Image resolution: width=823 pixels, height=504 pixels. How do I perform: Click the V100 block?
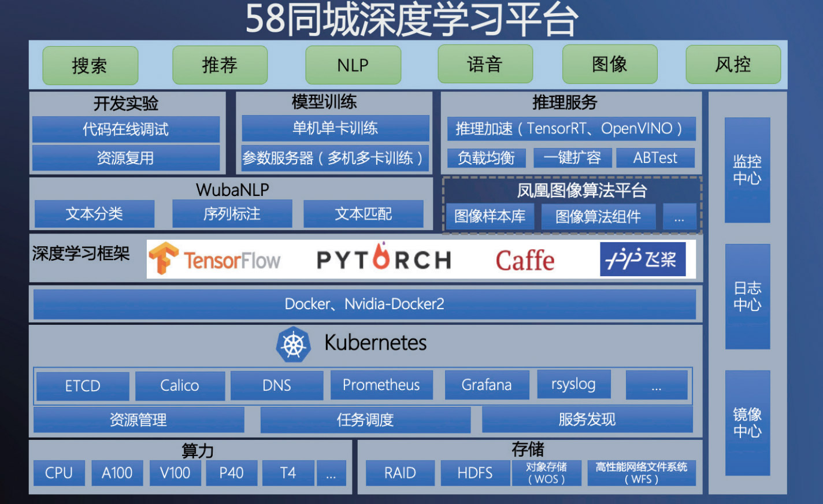175,473
